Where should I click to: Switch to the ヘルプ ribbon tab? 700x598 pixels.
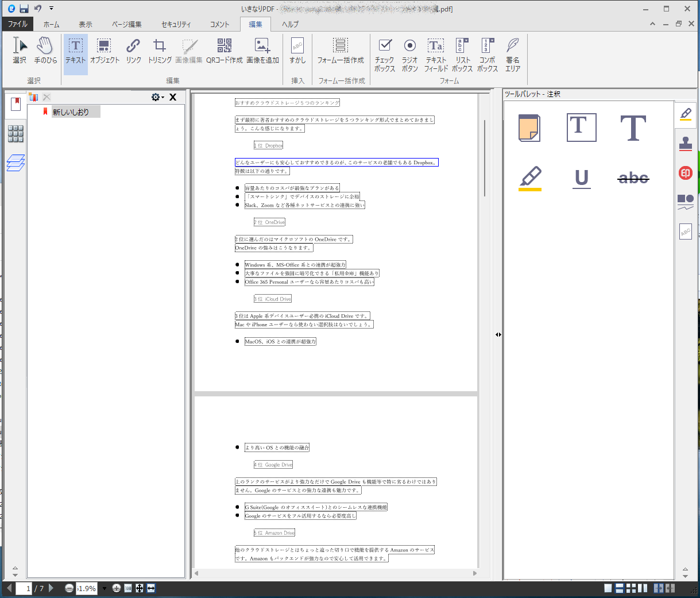pyautogui.click(x=290, y=24)
